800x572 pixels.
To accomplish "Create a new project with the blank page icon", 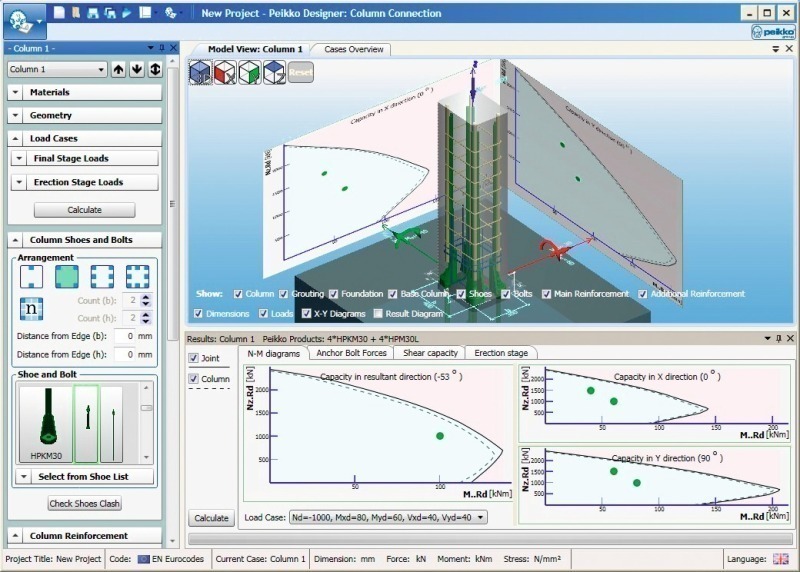I will 59,12.
